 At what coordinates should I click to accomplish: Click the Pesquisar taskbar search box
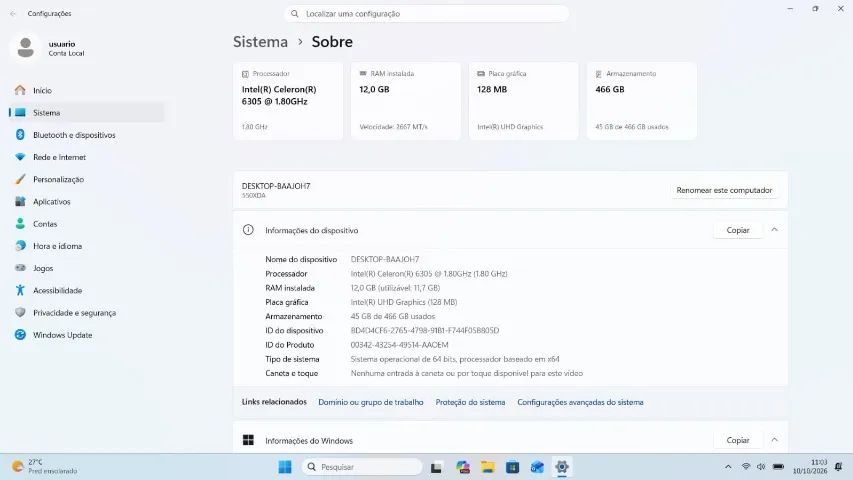tap(362, 467)
